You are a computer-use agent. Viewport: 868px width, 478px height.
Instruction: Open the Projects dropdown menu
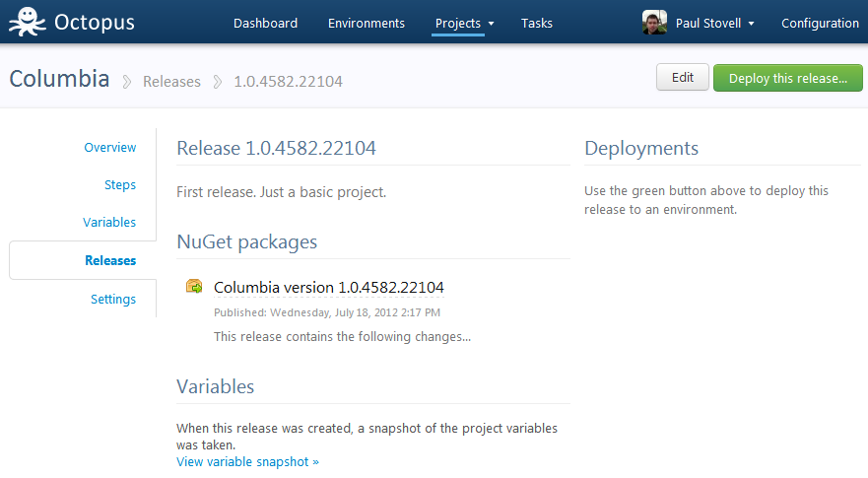(463, 23)
